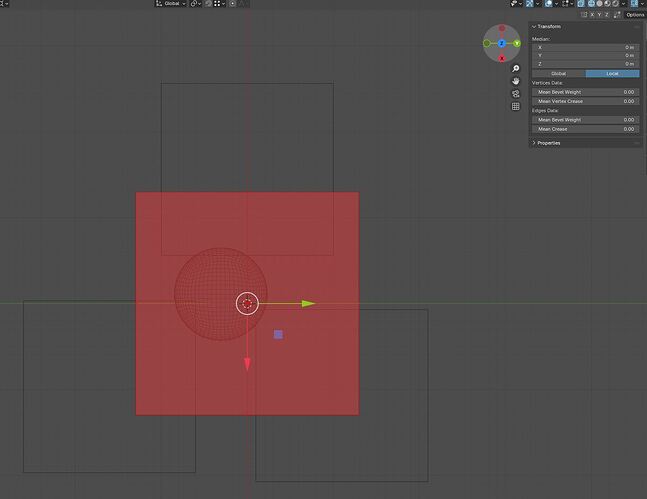The height and width of the screenshot is (499, 647).
Task: Click the Median Y value field
Action: (586, 56)
